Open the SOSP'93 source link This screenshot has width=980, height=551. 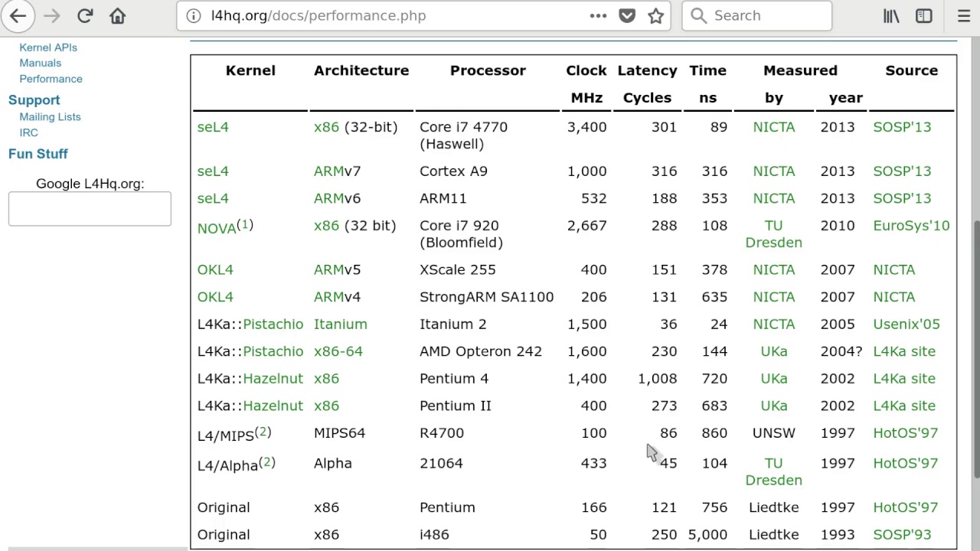tap(902, 535)
